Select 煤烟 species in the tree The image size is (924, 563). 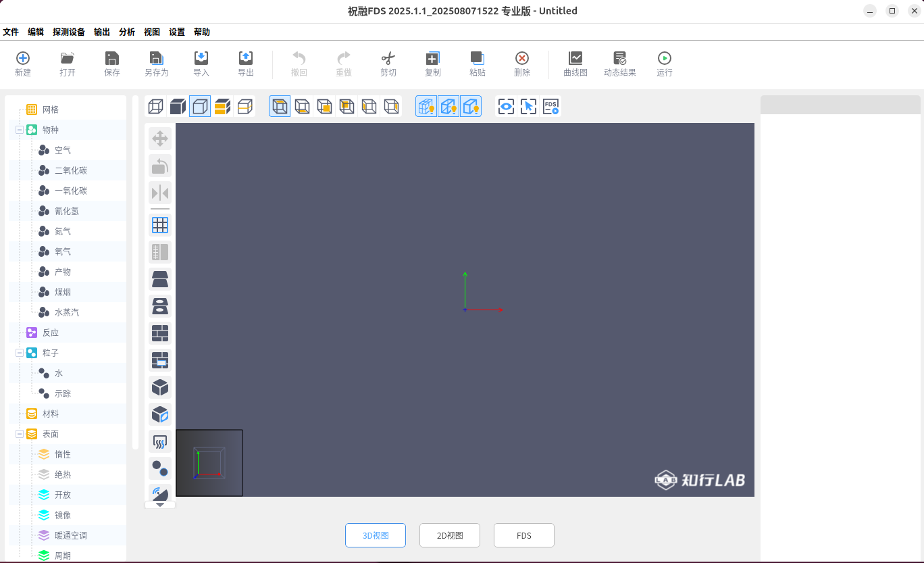click(63, 292)
